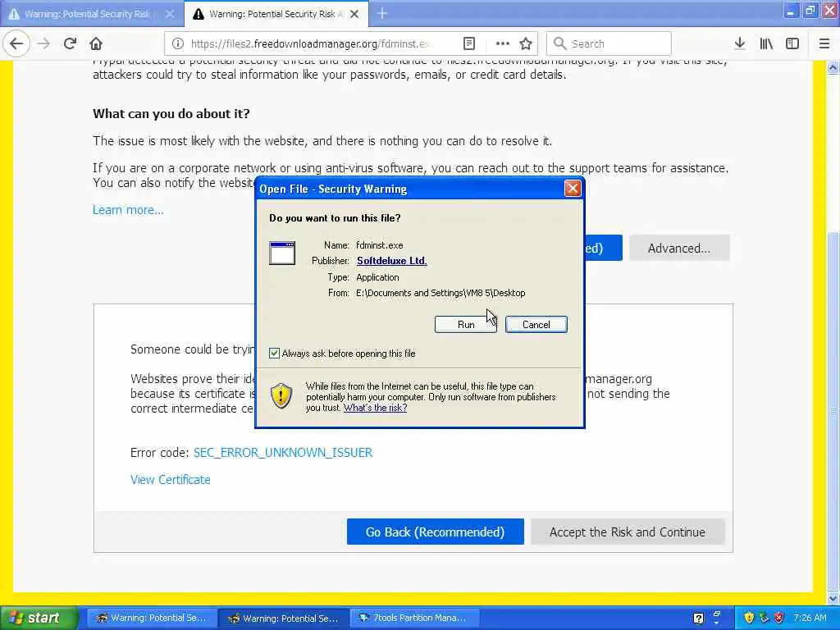
Task: Click the What can you do about it? heading
Action: 171,113
